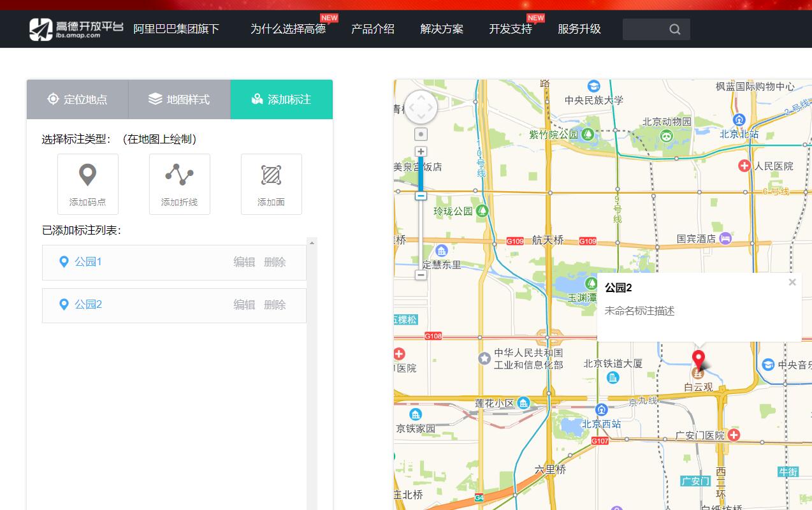This screenshot has height=510, width=812.
Task: Close the 公园2 info popup
Action: 792,282
